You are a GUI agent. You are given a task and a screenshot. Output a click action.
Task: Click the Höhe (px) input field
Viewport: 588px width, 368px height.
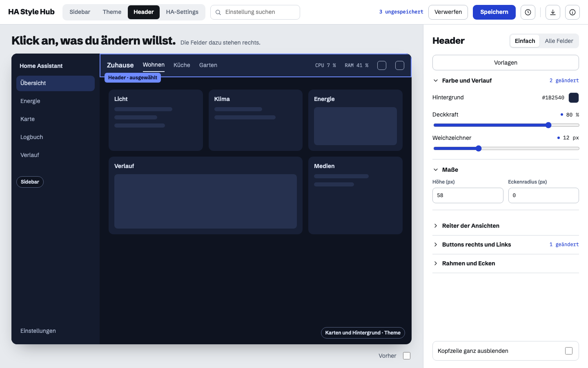(x=468, y=195)
